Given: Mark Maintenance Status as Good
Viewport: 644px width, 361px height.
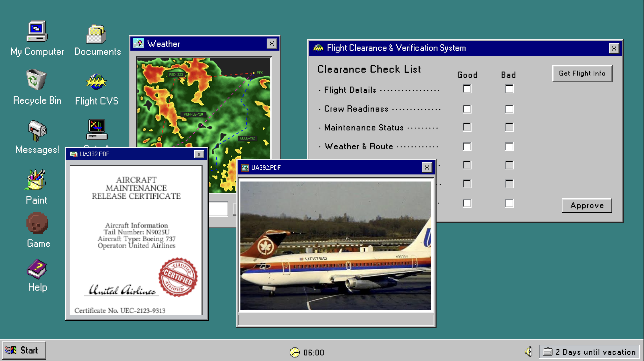Looking at the screenshot, I should click(467, 127).
